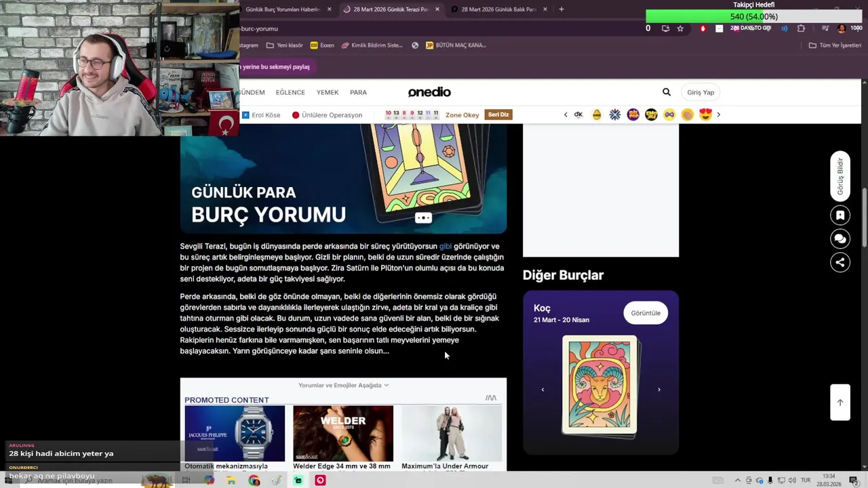Open the 'Zone Okey' link
The height and width of the screenshot is (488, 868).
pos(462,115)
